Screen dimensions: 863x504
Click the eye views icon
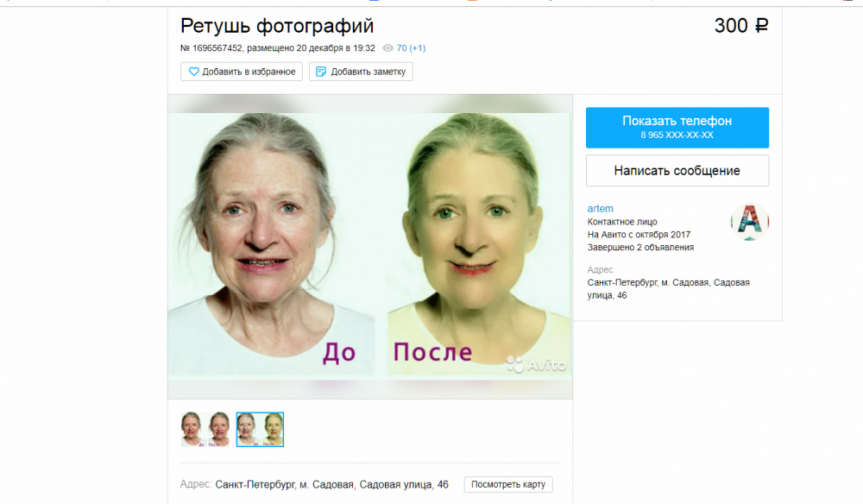(387, 48)
